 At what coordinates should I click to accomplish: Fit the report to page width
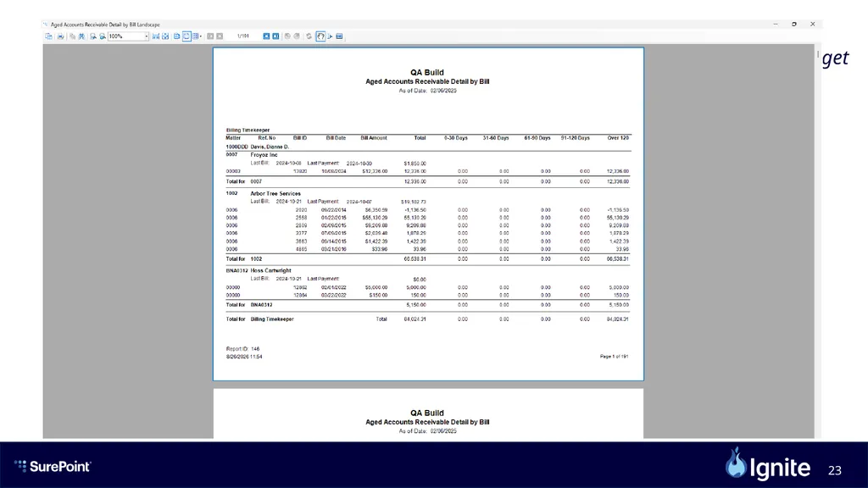coord(156,36)
